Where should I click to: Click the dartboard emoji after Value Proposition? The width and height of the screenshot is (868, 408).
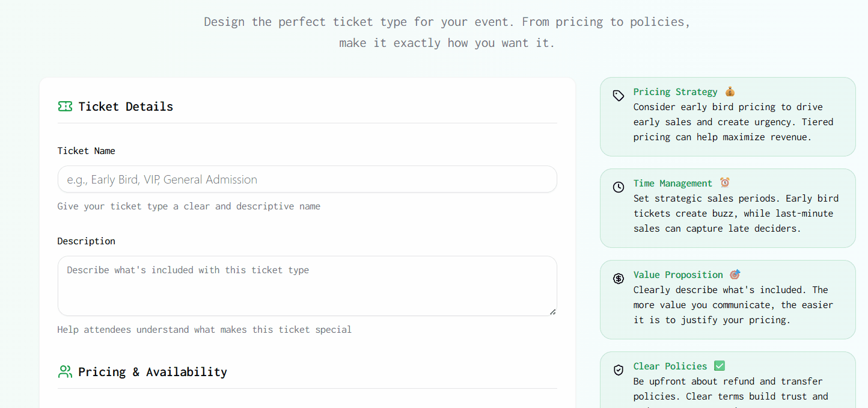735,274
